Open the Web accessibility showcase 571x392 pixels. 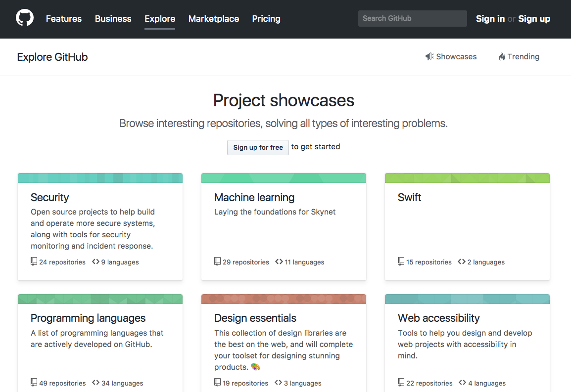(439, 318)
